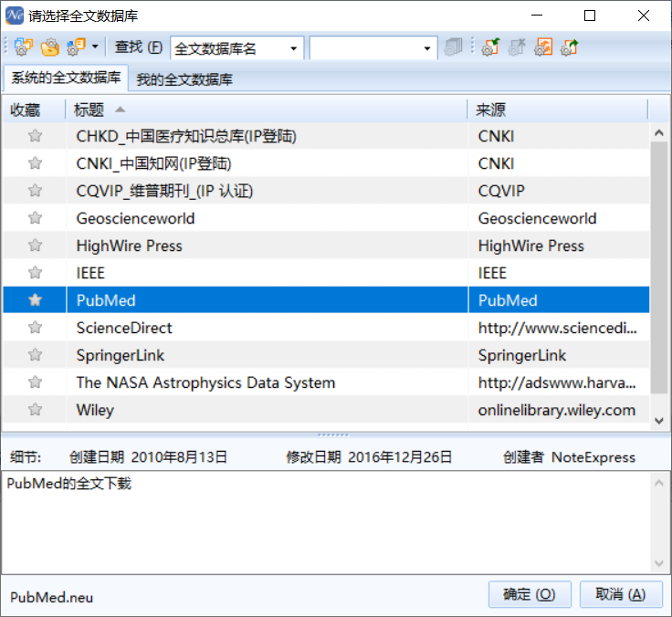This screenshot has width=672, height=617.
Task: Toggle favorite star for ScienceDirect
Action: [x=35, y=328]
